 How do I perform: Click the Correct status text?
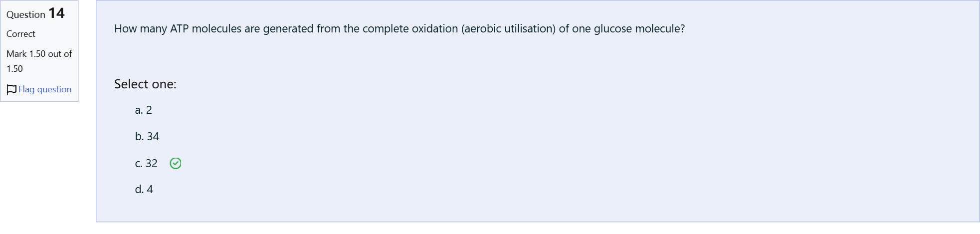[x=21, y=34]
